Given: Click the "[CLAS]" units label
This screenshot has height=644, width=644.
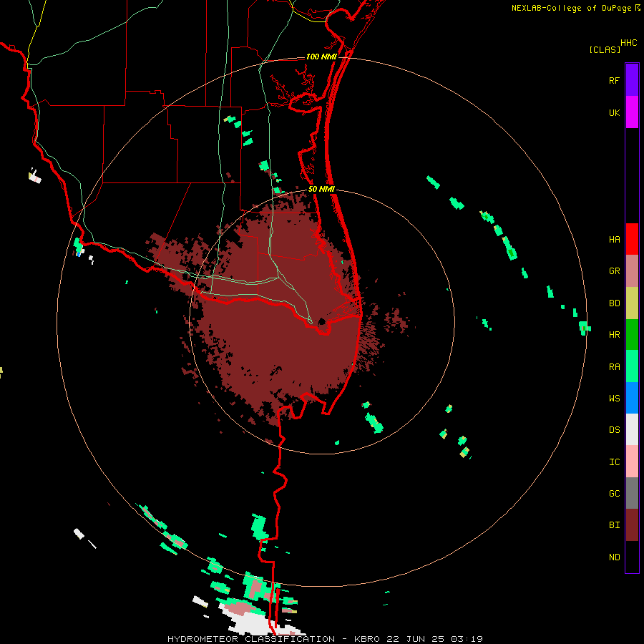Looking at the screenshot, I should click(x=605, y=50).
